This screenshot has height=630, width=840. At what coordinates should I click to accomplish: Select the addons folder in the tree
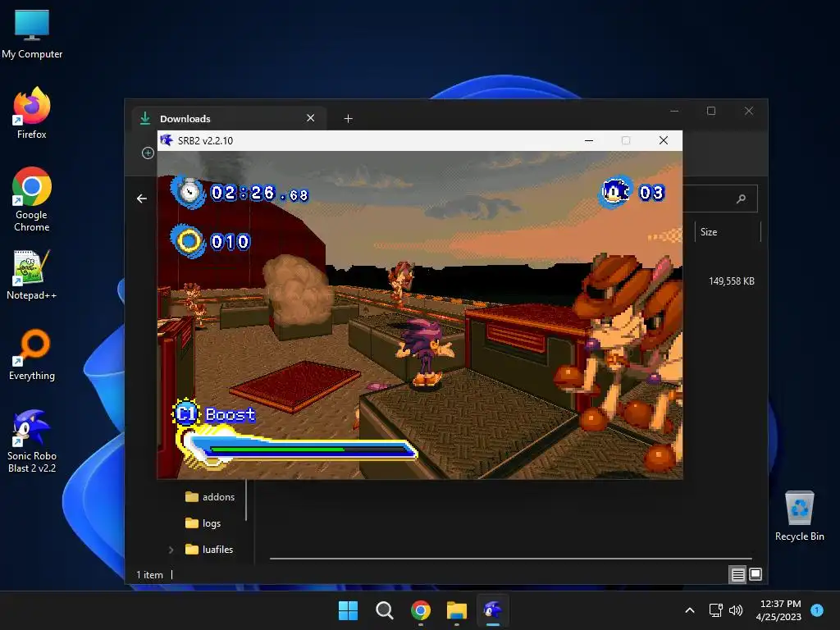point(210,497)
